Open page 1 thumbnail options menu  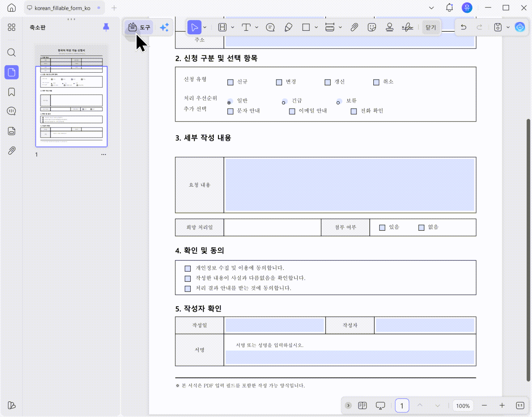103,154
